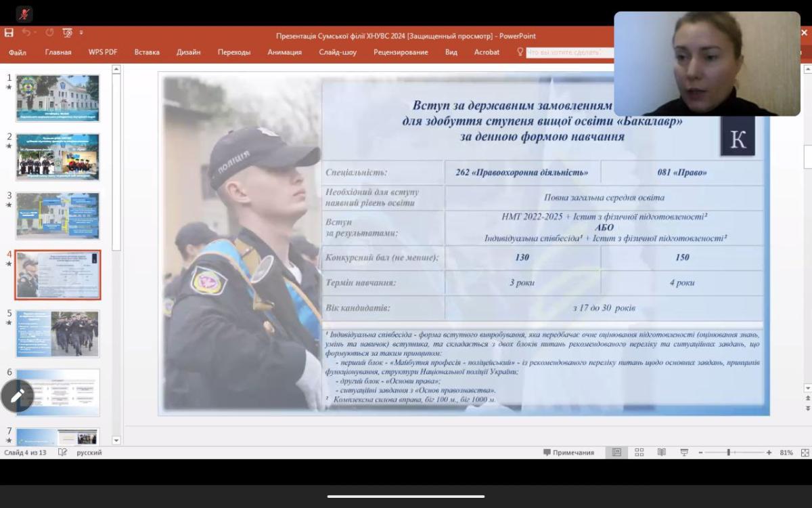Click the 81% zoom level
Viewport: 812px width, 508px height.
pos(786,452)
